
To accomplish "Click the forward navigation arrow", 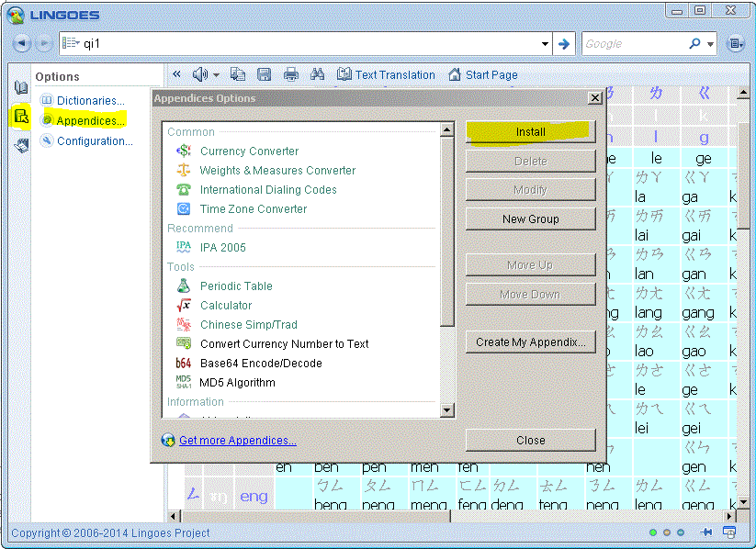I will [x=44, y=43].
